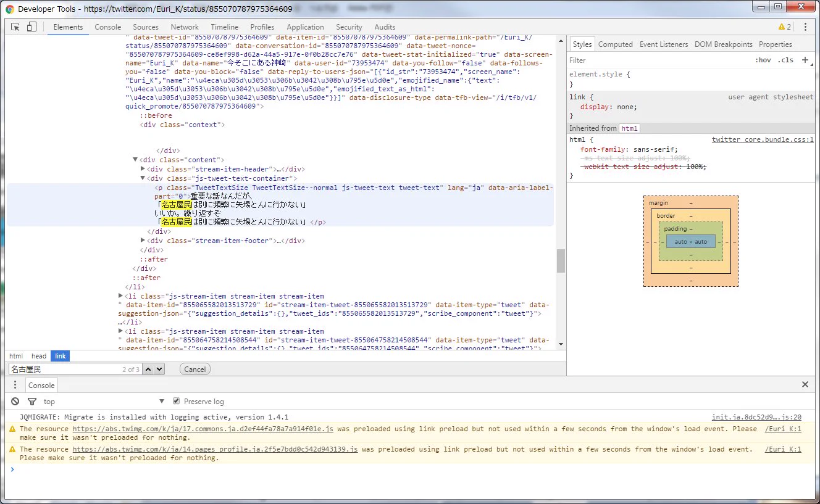The image size is (820, 504).
Task: Switch to the Elements tab
Action: [x=68, y=27]
